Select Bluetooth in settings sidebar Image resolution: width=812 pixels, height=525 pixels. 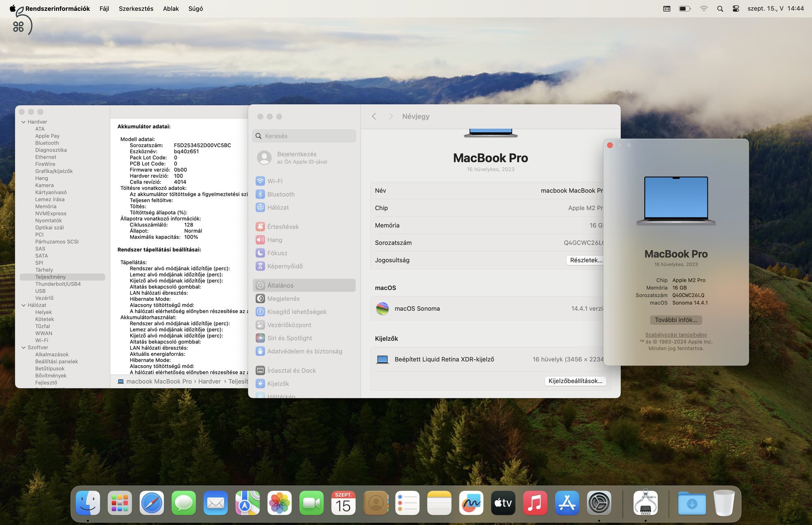pyautogui.click(x=304, y=194)
